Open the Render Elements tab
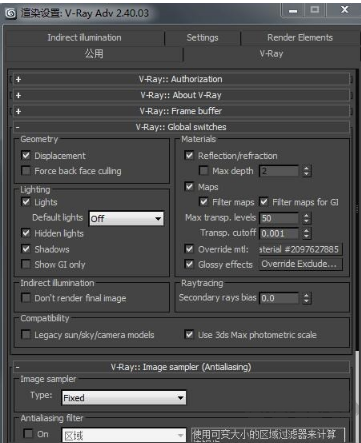This screenshot has height=443, width=361. (300, 38)
